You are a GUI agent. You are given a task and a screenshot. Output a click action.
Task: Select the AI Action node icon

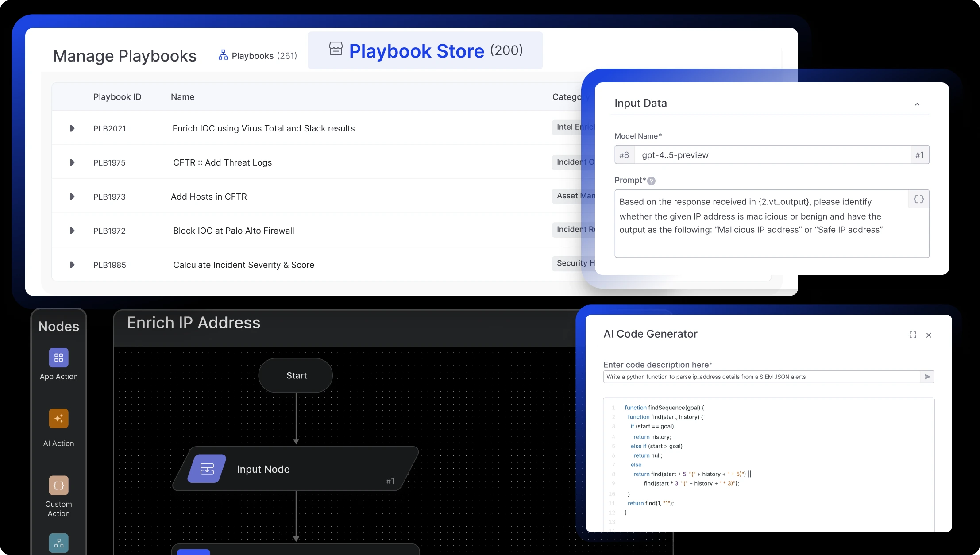(58, 418)
